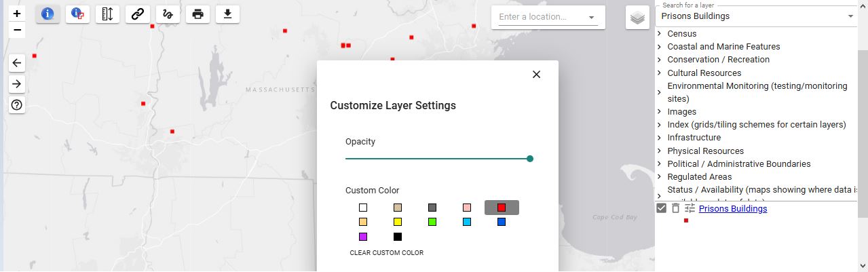Expand Political / Administrative Boundaries category
868x272 pixels.
coord(659,164)
